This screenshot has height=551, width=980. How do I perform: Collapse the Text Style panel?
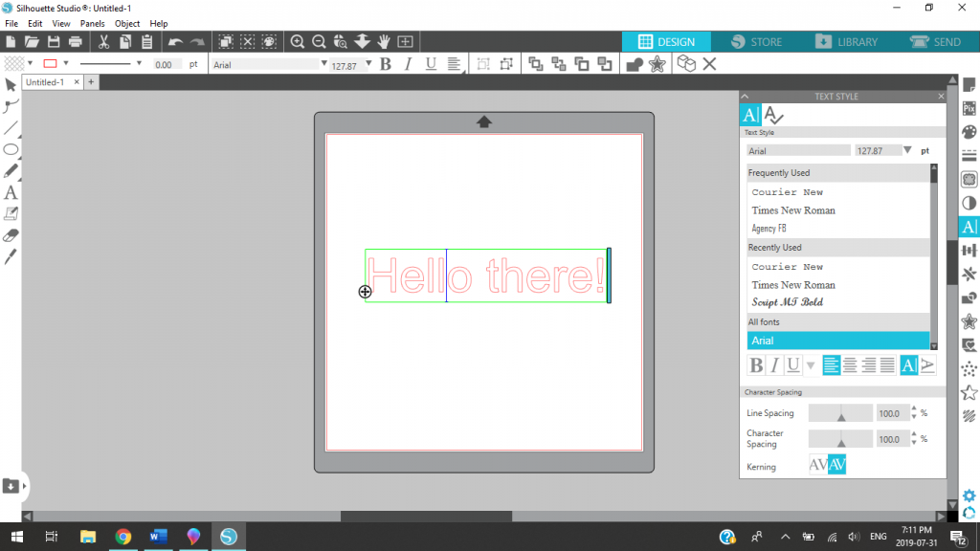click(745, 97)
